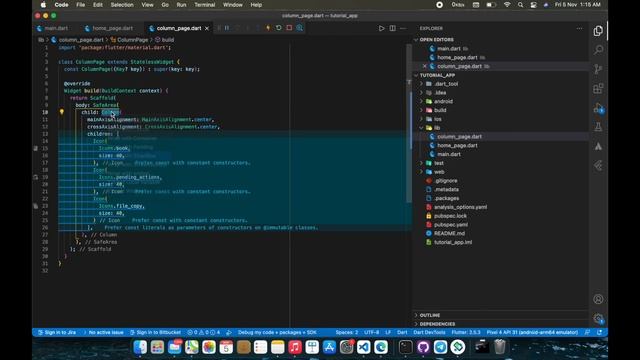This screenshot has width=640, height=360.
Task: Open the Terminal menu
Action: (204, 5)
